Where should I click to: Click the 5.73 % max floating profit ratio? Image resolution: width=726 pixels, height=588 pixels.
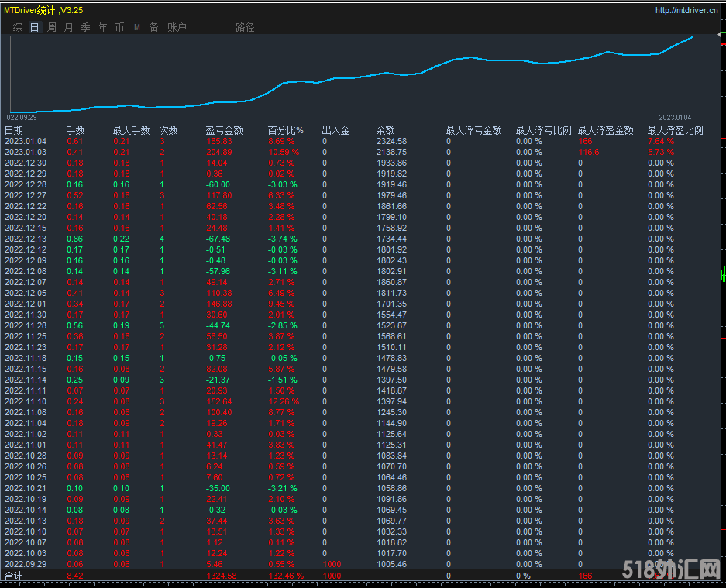coord(661,153)
